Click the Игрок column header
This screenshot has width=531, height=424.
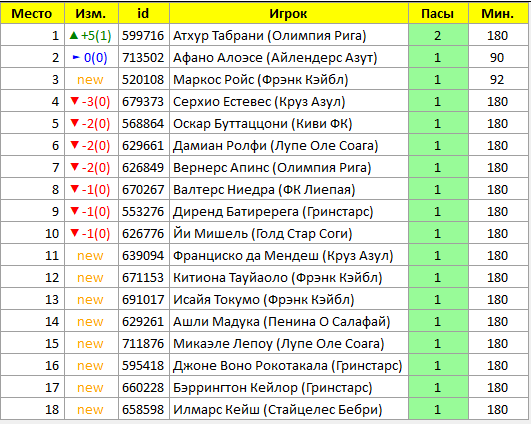289,14
